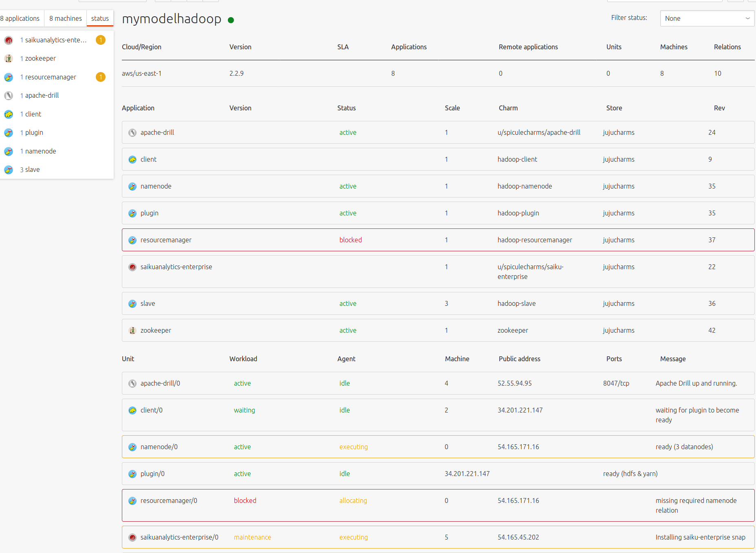Open the Filter status dropdown

click(707, 18)
